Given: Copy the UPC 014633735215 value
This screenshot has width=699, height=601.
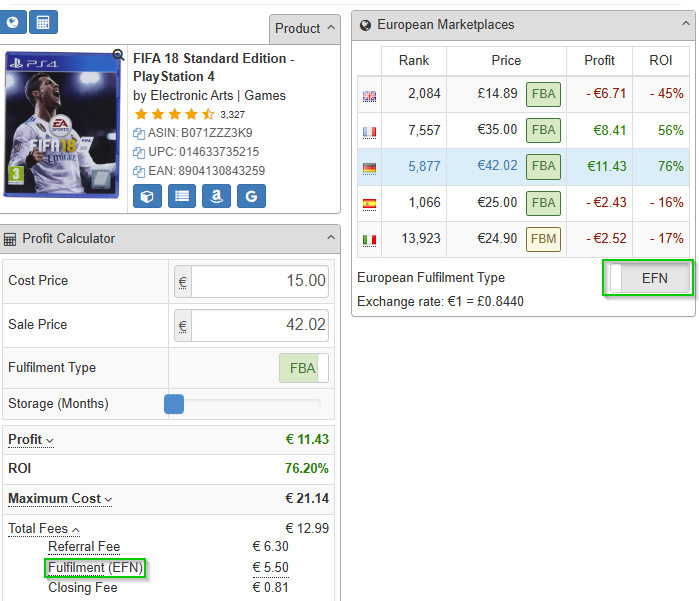Looking at the screenshot, I should click(139, 152).
